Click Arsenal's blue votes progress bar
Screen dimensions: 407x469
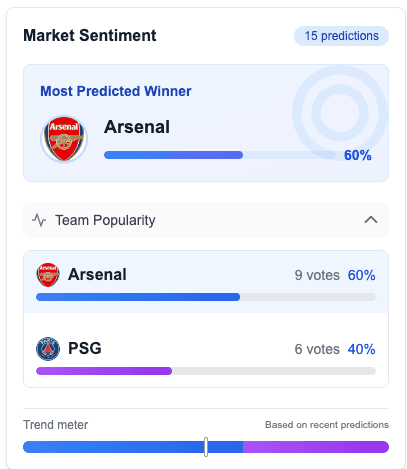tap(206, 297)
